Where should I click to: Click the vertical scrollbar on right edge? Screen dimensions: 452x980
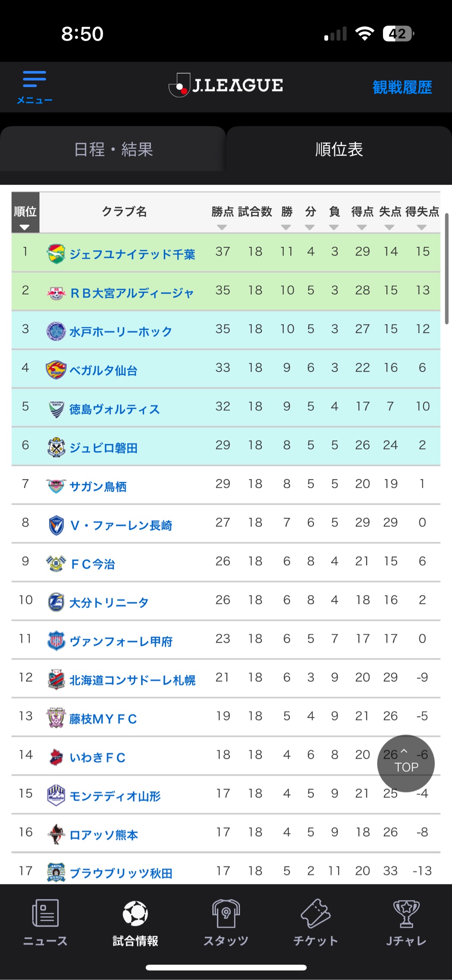click(447, 269)
